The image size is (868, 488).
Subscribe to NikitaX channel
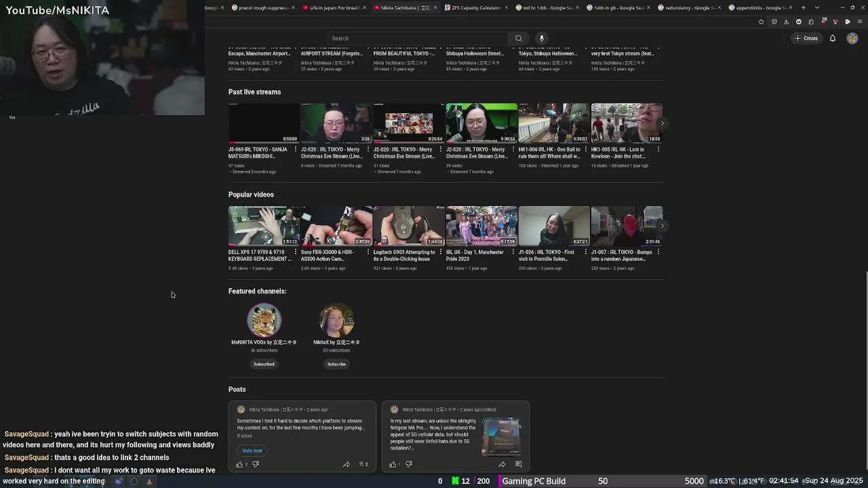tap(336, 364)
